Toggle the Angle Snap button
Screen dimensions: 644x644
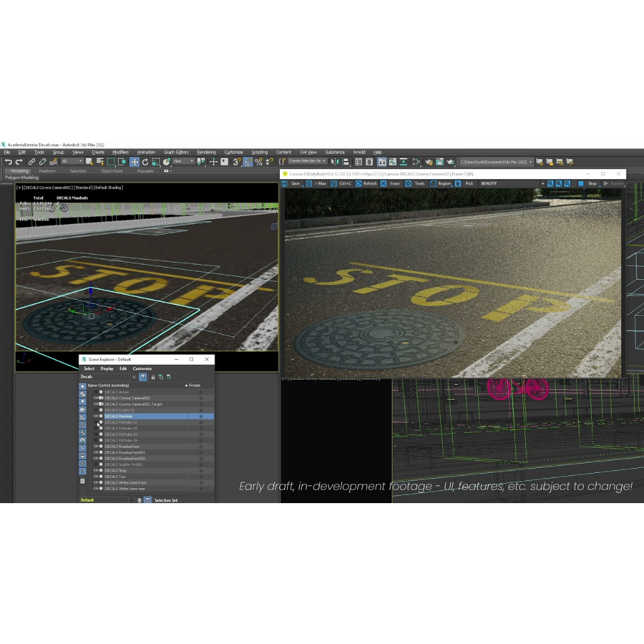tap(248, 162)
